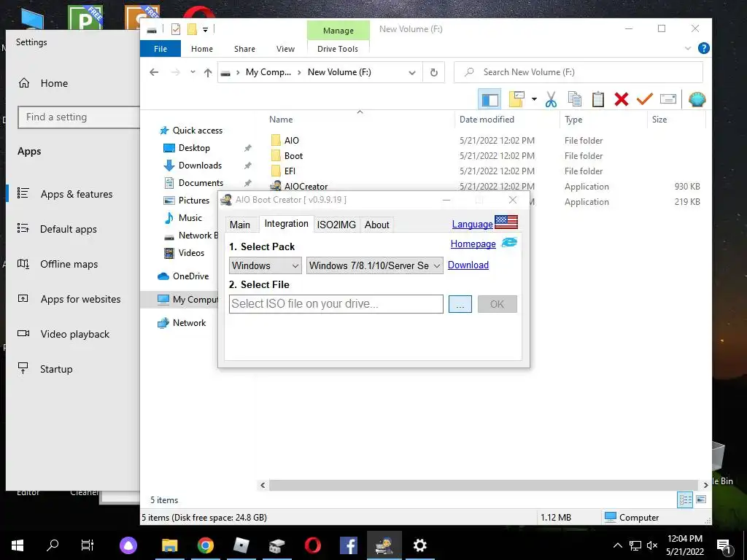This screenshot has height=560, width=747.
Task: Click the Explorer Back arrow
Action: (154, 72)
